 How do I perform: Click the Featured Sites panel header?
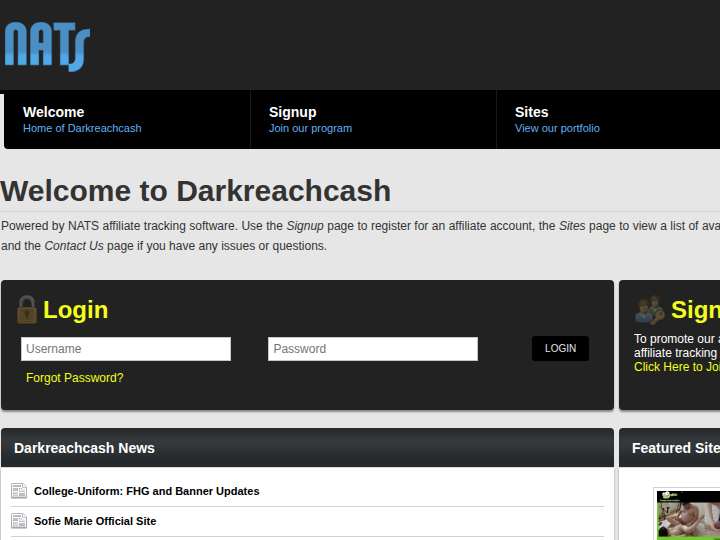click(669, 448)
